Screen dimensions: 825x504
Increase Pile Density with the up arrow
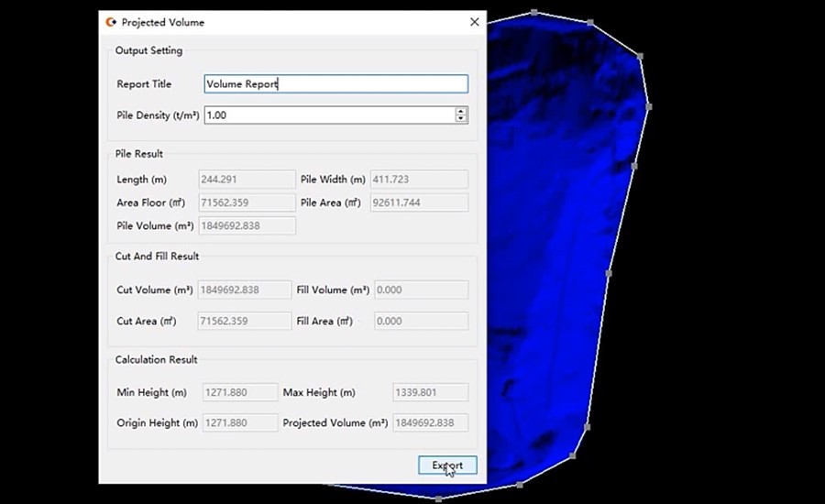461,111
